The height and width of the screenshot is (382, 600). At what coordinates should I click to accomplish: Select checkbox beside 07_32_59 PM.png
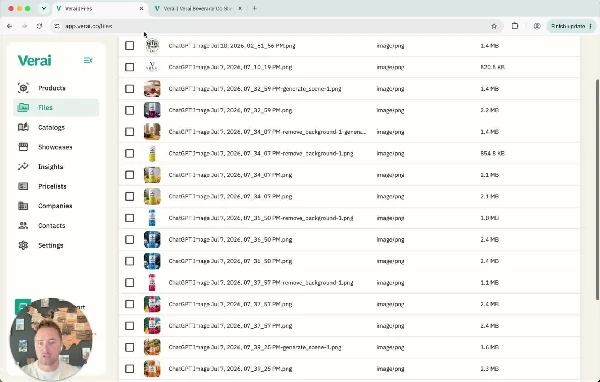coord(130,110)
